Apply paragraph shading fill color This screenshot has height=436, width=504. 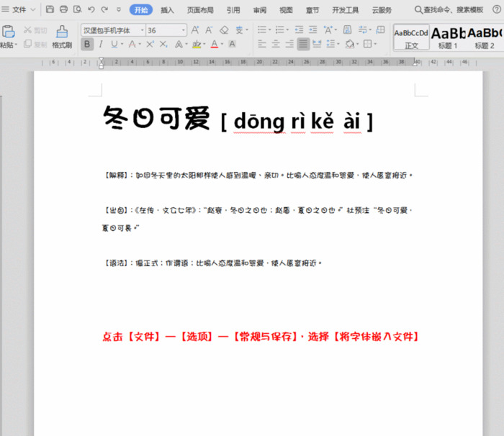(x=350, y=44)
